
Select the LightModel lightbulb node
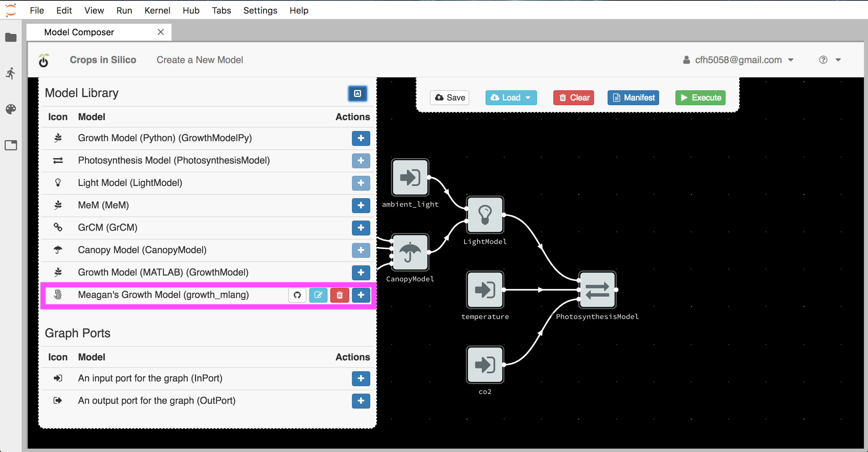pyautogui.click(x=485, y=215)
